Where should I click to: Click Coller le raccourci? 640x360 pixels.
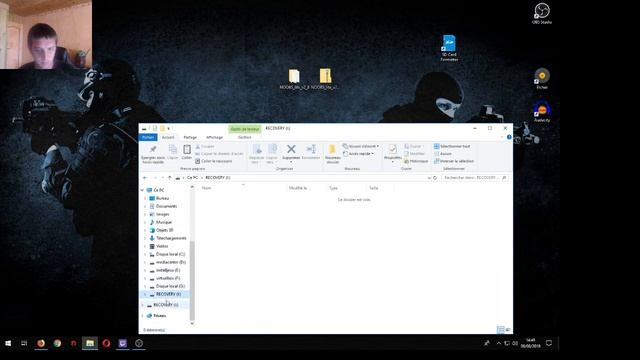click(214, 161)
